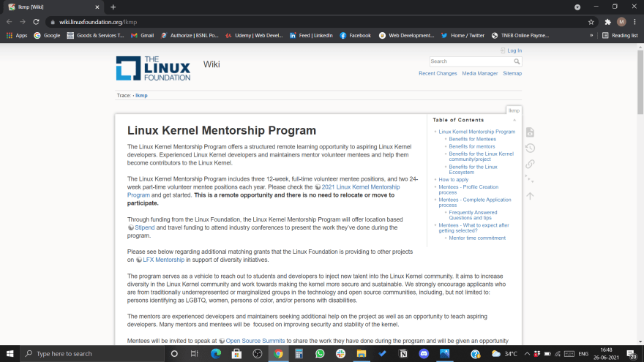644x362 pixels.
Task: Click the lkmp trace breadcrumb
Action: tap(141, 96)
